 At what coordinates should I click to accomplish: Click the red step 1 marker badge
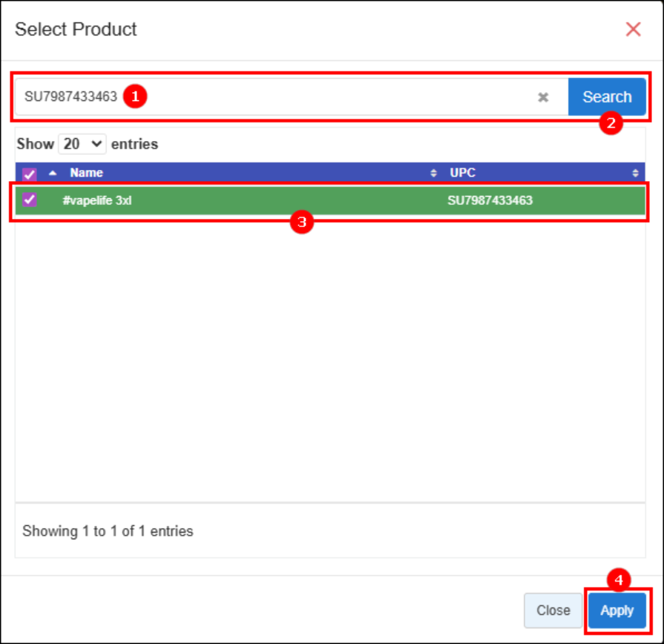pyautogui.click(x=135, y=96)
